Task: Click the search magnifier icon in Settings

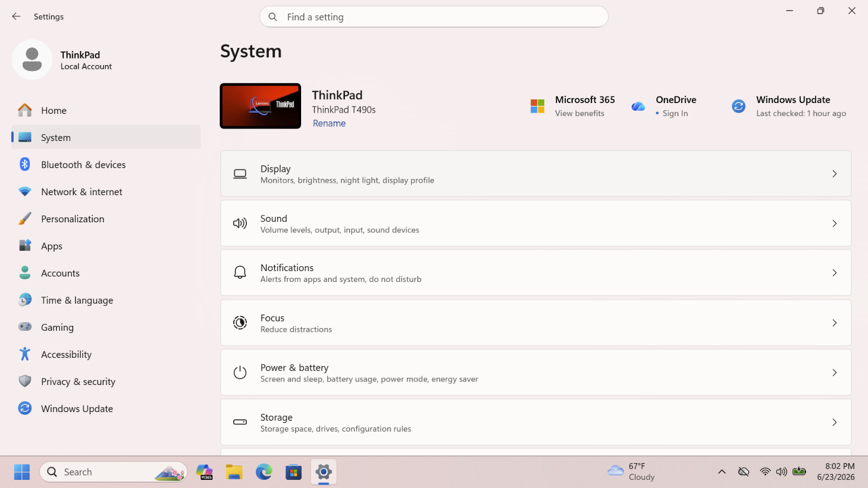Action: tap(273, 17)
